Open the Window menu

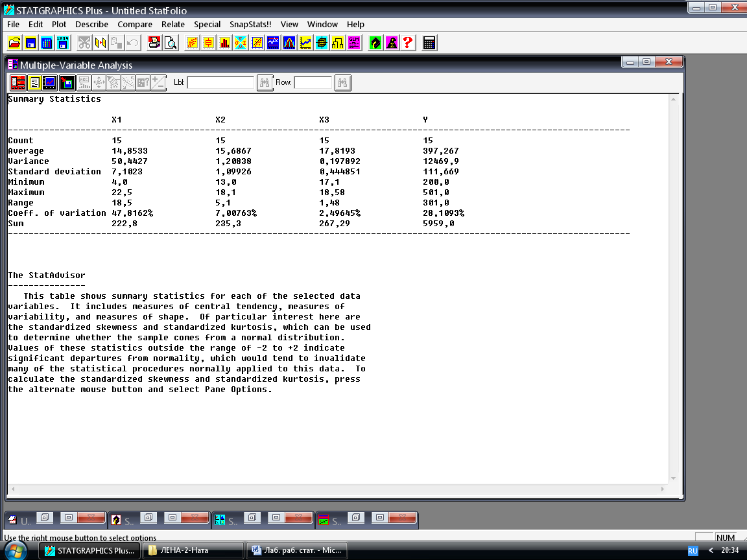click(x=322, y=24)
